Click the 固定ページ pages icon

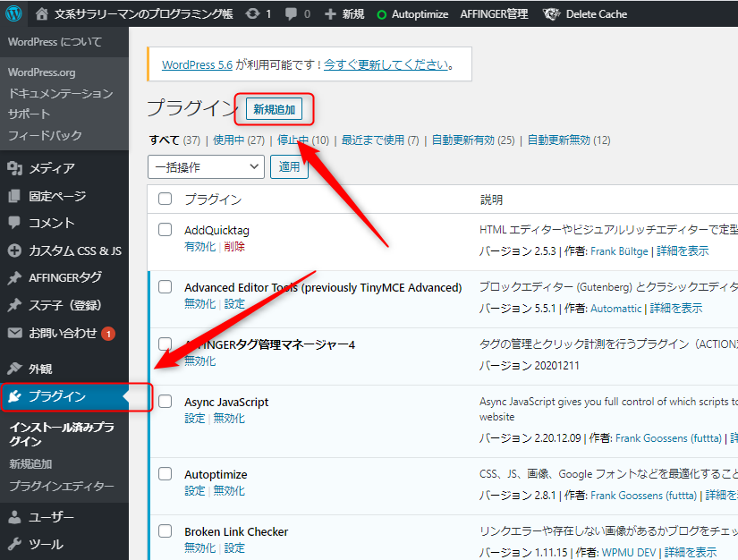[14, 195]
